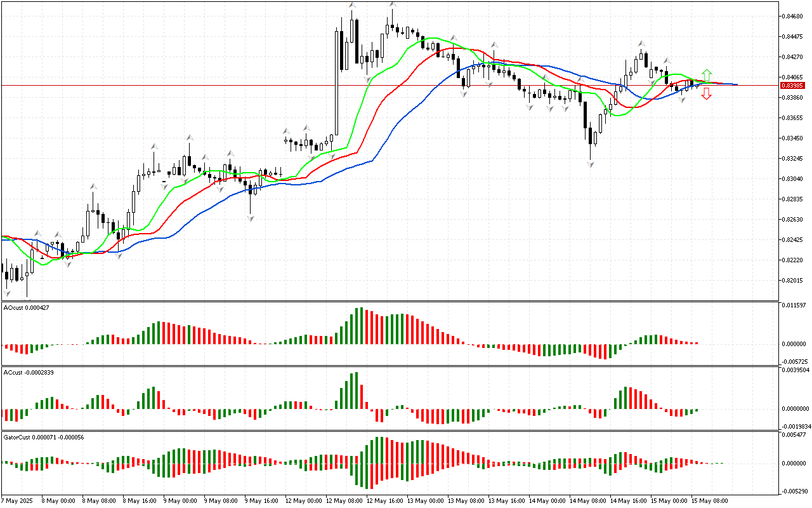Screen dimensions: 812x508
Task: Click the 0.011597 AO scale maximum label
Action: [794, 305]
